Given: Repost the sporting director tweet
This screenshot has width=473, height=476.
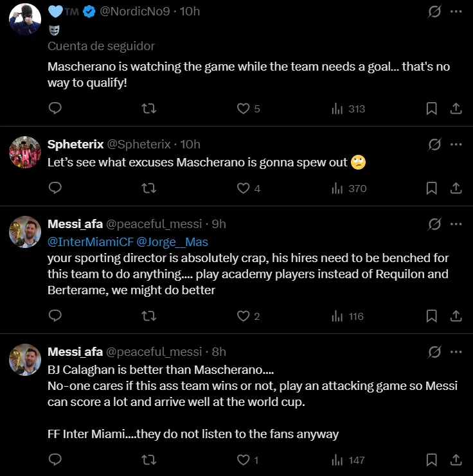Looking at the screenshot, I should pos(148,316).
